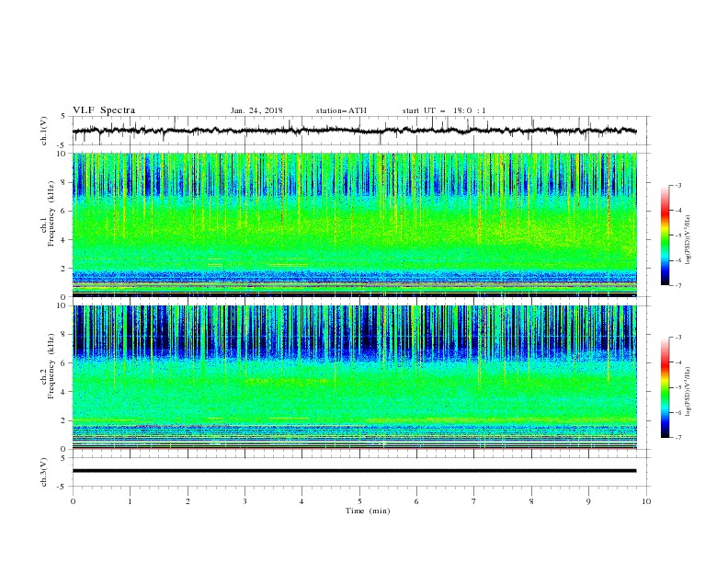
Task: Click the ch.2 colorbar 'log(PSD)(V²/Hz)' label
Action: [x=688, y=391]
